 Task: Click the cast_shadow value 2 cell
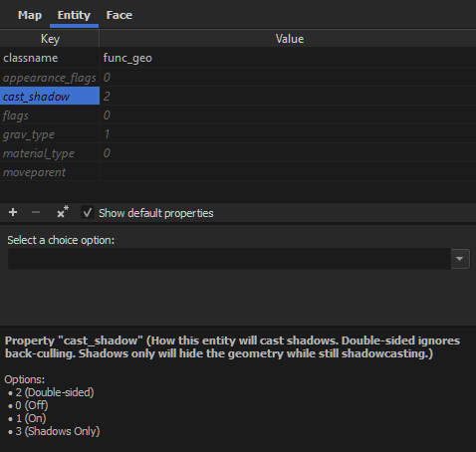(288, 97)
